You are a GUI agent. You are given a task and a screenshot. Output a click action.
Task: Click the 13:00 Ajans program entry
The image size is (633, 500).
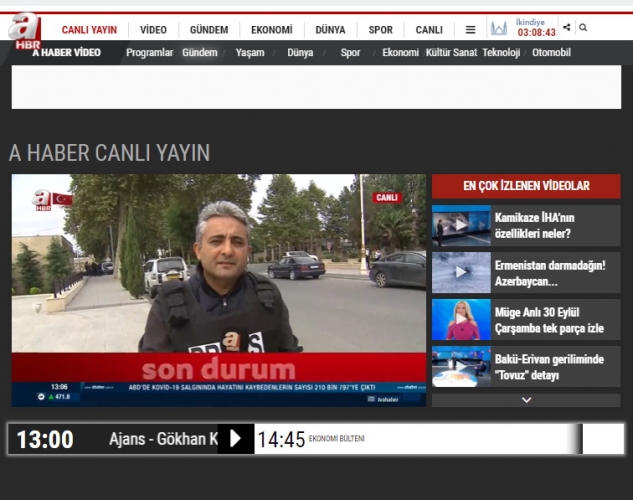point(113,439)
